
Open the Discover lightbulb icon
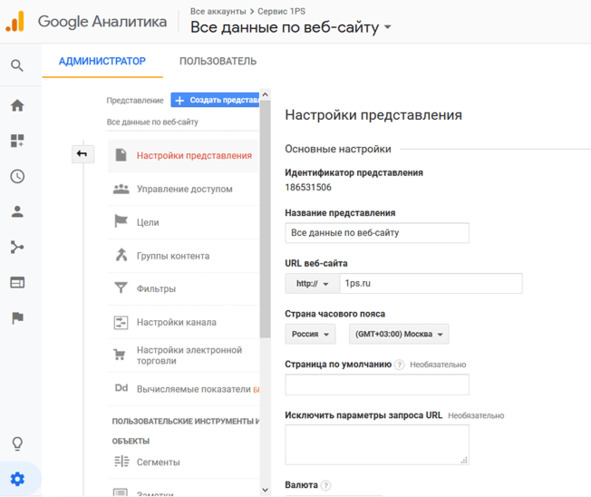coord(17,444)
